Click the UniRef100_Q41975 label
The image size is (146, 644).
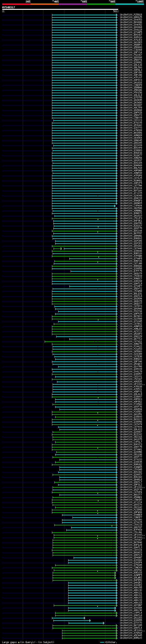click(131, 440)
